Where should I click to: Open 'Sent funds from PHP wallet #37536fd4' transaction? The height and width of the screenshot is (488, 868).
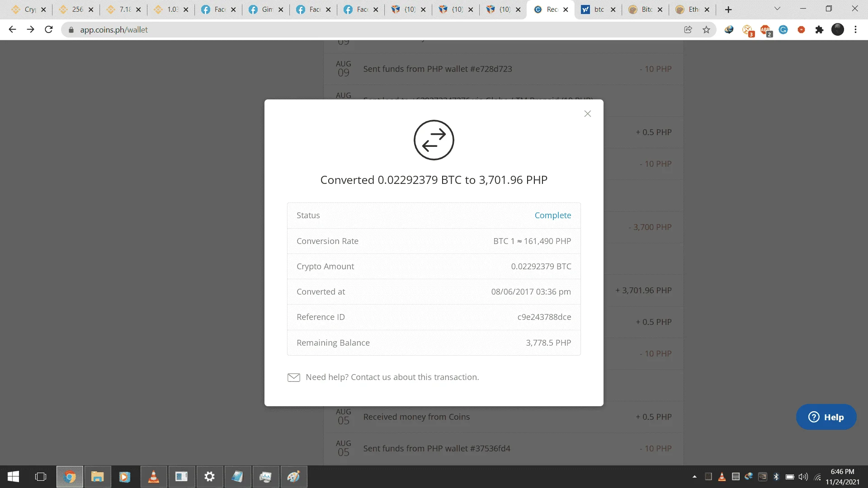504,449
